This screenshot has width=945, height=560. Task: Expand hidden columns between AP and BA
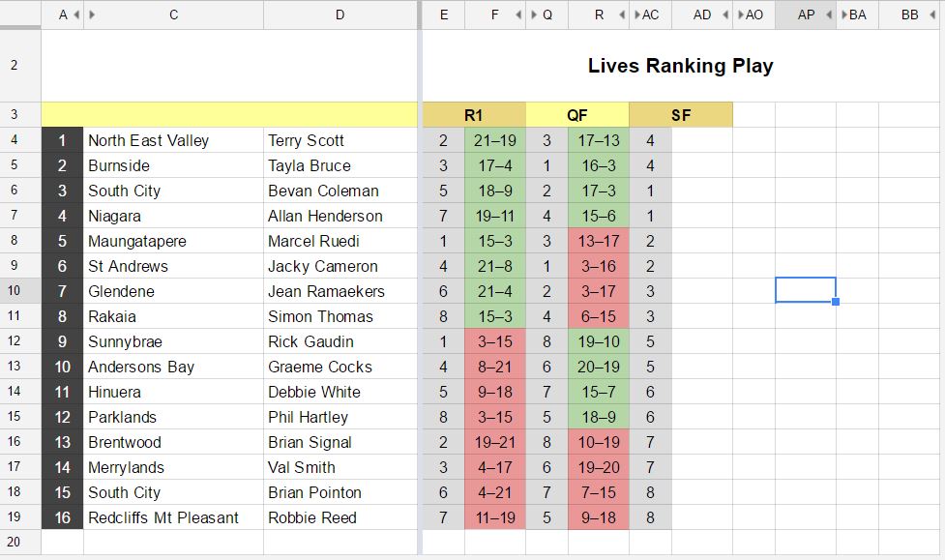829,15
